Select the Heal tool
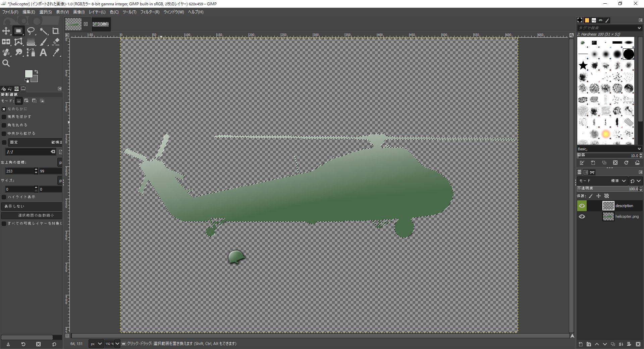644x349 pixels. tap(6, 53)
